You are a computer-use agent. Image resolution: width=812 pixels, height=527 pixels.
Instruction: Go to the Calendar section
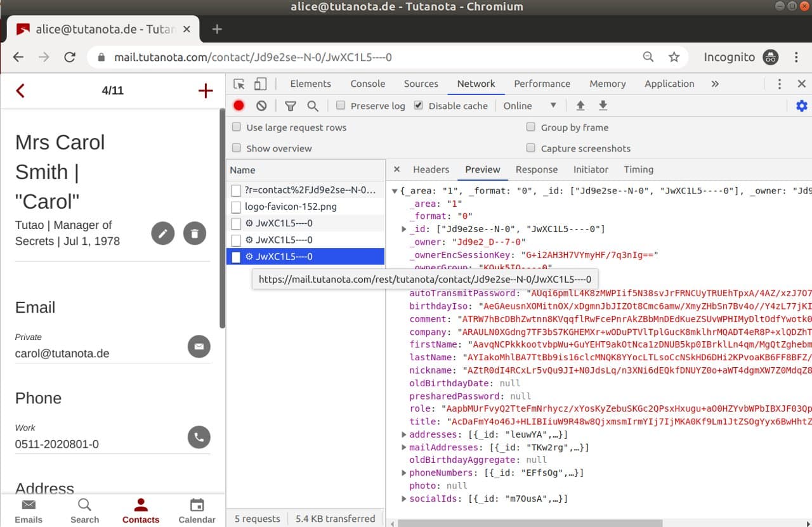pyautogui.click(x=197, y=511)
